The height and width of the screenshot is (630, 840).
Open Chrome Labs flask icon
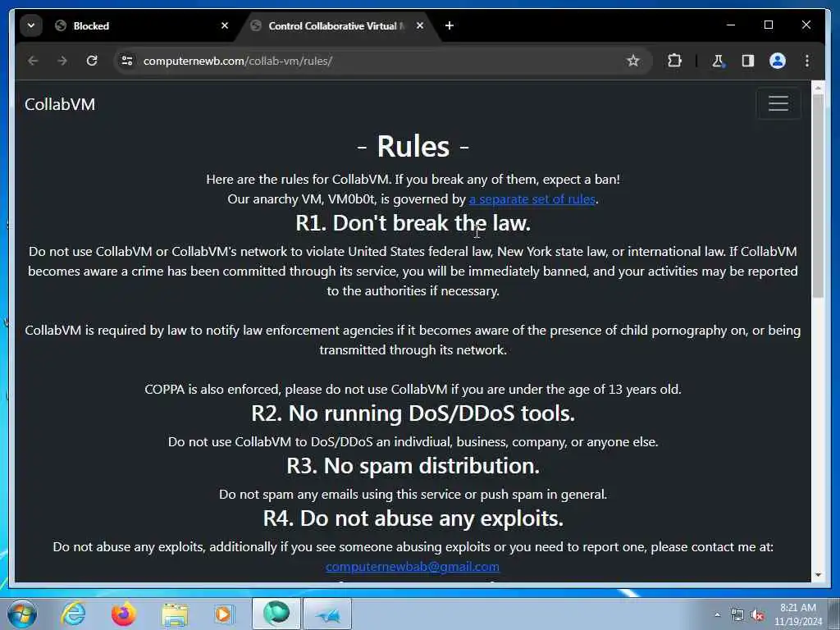718,61
